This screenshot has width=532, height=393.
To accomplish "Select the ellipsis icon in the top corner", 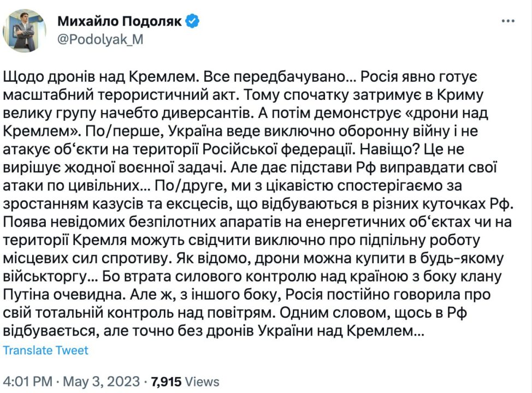I will (509, 20).
